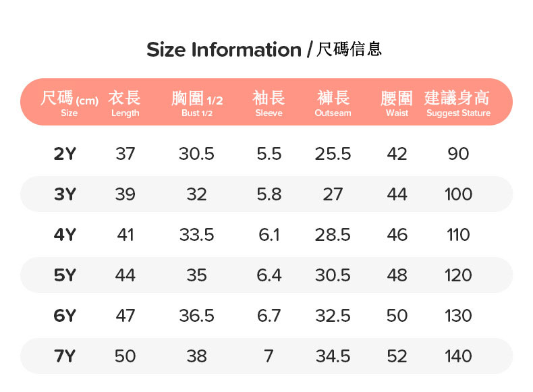Viewport: 533px width, 392px height.
Task: Click the 3Y size row label
Action: [65, 194]
